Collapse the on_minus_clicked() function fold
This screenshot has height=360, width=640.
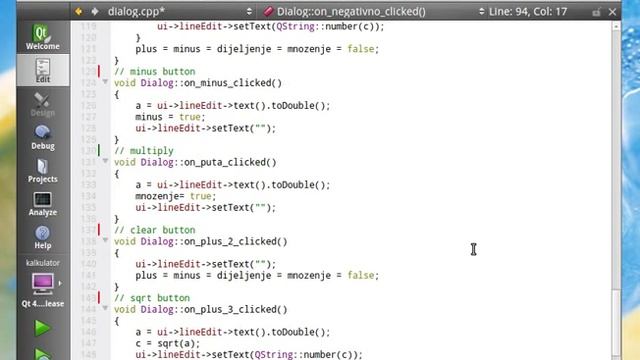pos(105,82)
